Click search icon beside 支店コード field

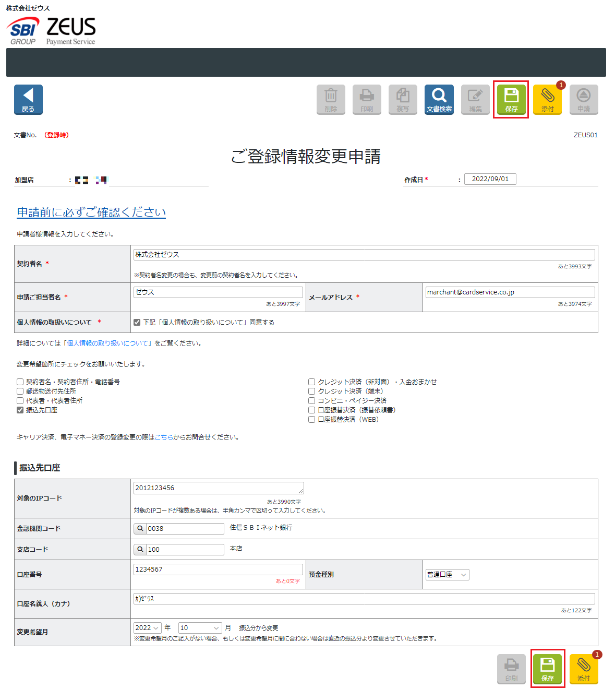(x=140, y=550)
